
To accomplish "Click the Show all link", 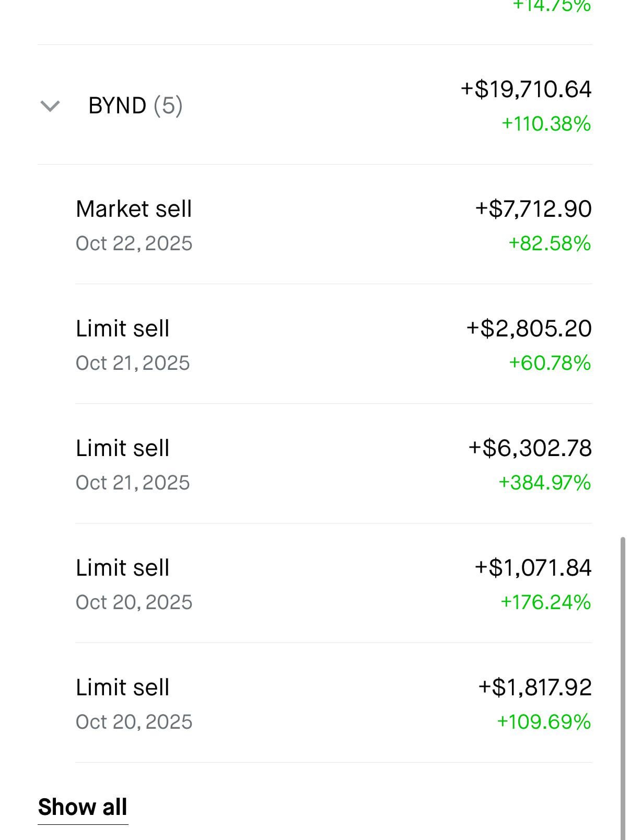I will pos(83,807).
